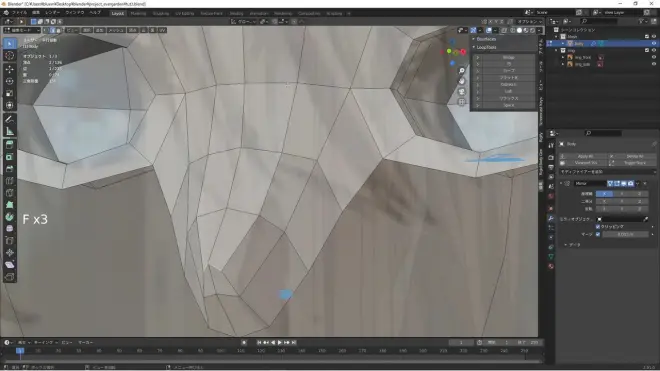Open the Add Modifier dropdown
Screen dimensions: 660x371
coord(607,172)
